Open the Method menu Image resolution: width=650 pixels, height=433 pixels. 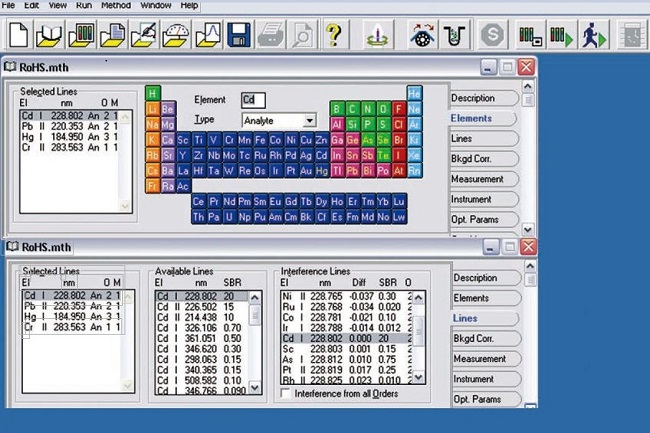click(114, 5)
